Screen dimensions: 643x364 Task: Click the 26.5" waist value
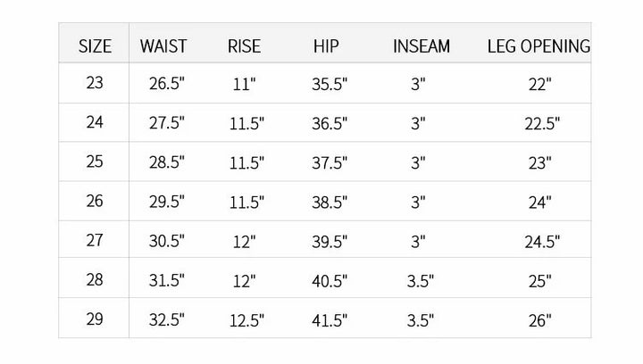[x=167, y=85]
